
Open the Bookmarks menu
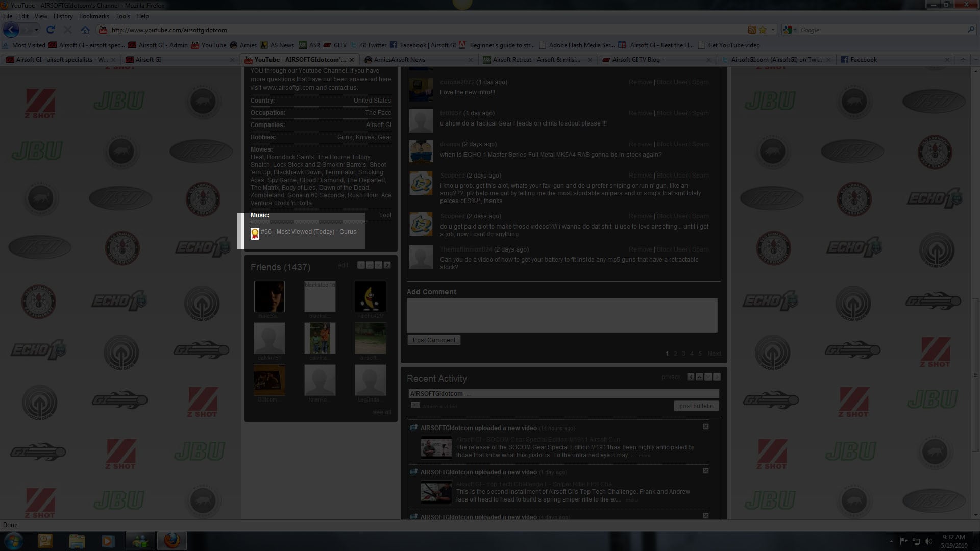[94, 16]
